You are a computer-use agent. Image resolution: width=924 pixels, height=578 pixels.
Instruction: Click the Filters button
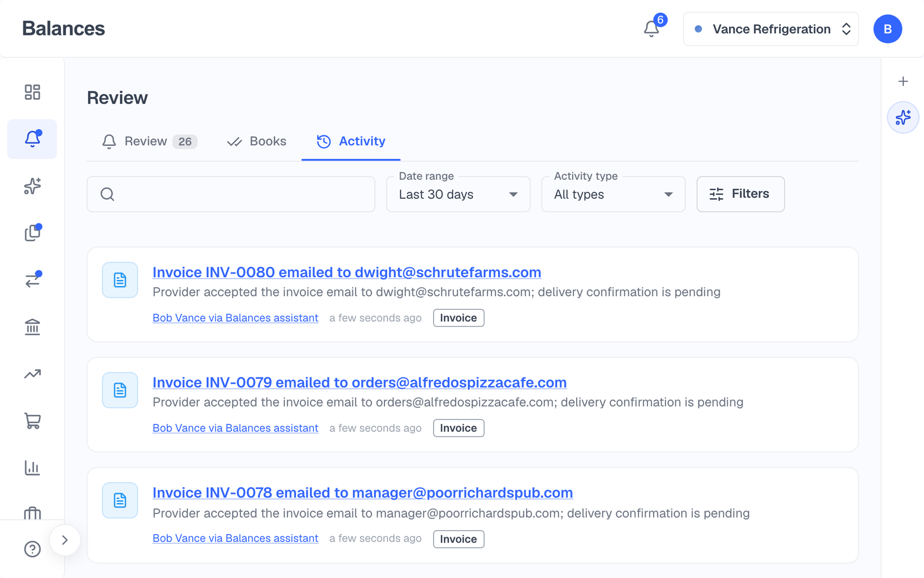pos(740,194)
